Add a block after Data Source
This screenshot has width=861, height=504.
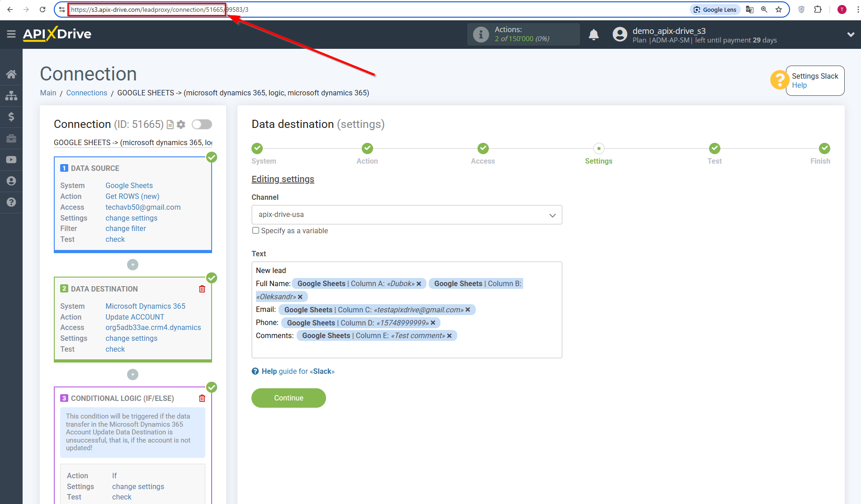click(x=132, y=265)
